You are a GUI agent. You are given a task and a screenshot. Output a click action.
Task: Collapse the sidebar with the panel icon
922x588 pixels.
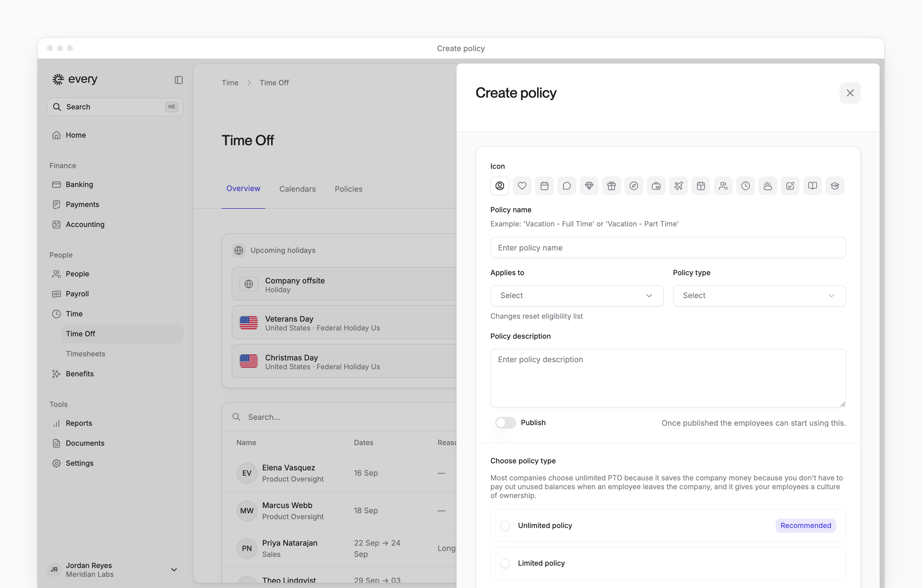(x=178, y=80)
